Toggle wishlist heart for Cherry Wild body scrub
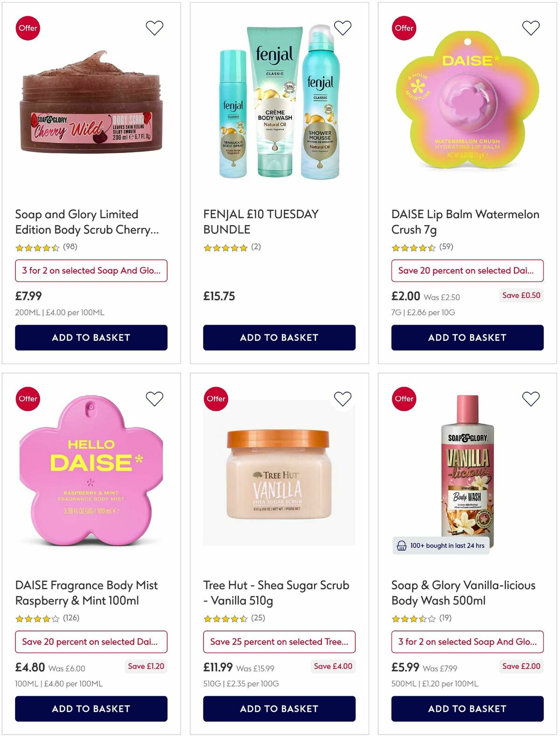 [154, 28]
